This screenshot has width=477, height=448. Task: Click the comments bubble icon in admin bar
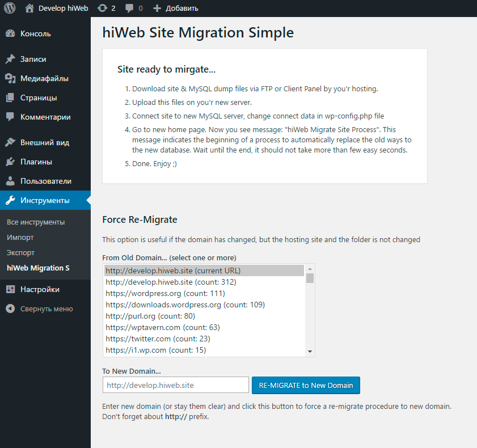pyautogui.click(x=130, y=8)
